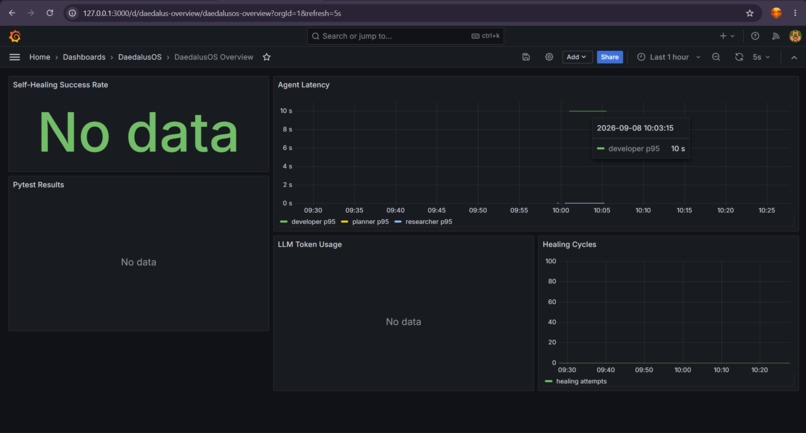Viewport: 806px width, 433px height.
Task: Click No data text in Pytest Results
Action: [138, 262]
